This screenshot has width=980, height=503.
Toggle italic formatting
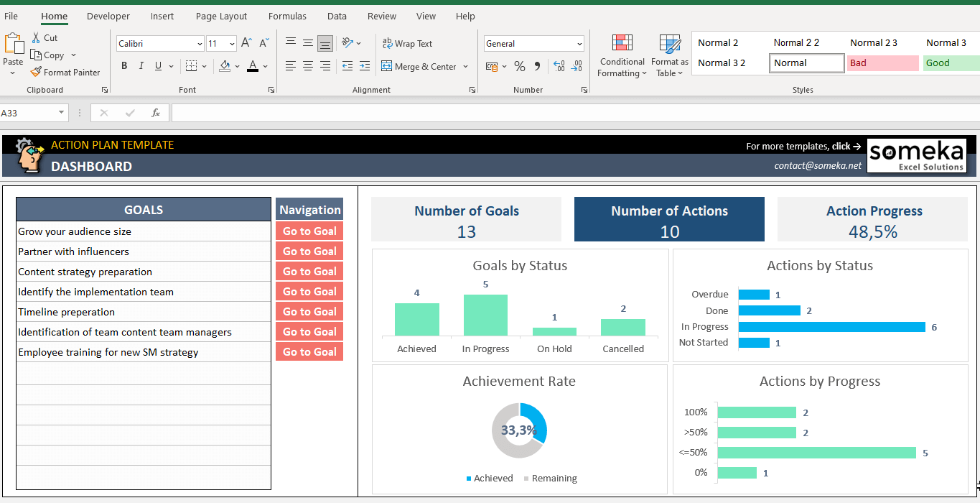pos(140,65)
